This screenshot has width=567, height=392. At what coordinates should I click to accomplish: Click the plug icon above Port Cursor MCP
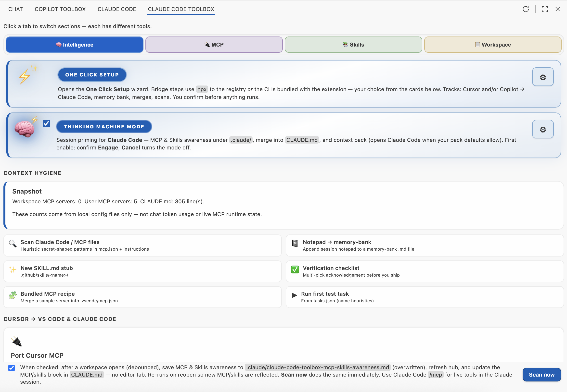pyautogui.click(x=16, y=341)
